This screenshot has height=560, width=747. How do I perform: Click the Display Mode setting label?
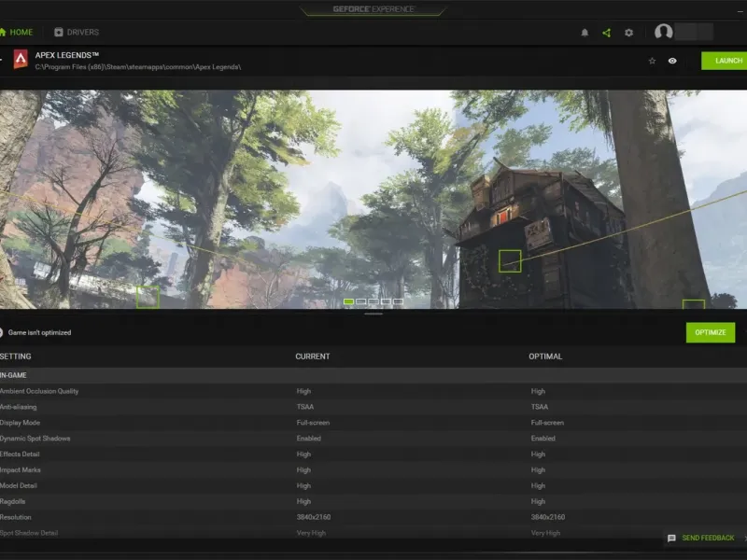point(20,423)
